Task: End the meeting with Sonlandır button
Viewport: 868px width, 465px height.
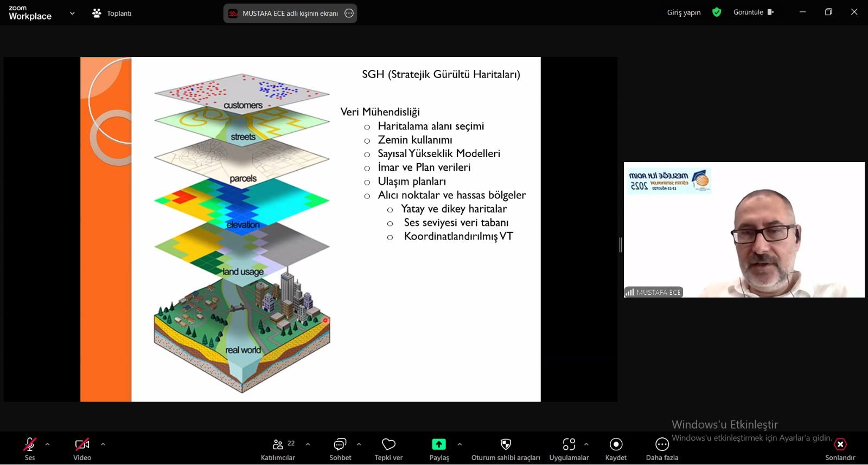Action: [840, 445]
